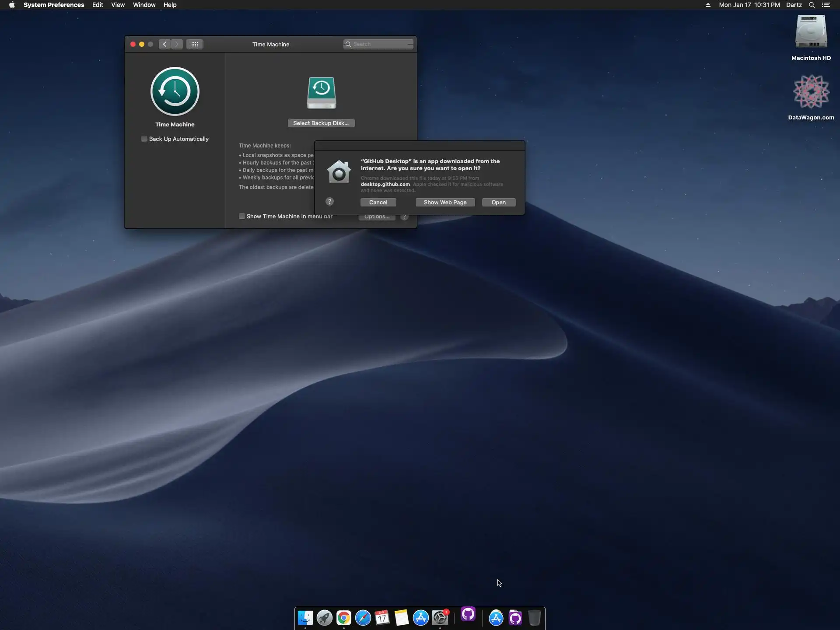Screen dimensions: 840x630
Task: Open the Apple menu
Action: pyautogui.click(x=12, y=5)
